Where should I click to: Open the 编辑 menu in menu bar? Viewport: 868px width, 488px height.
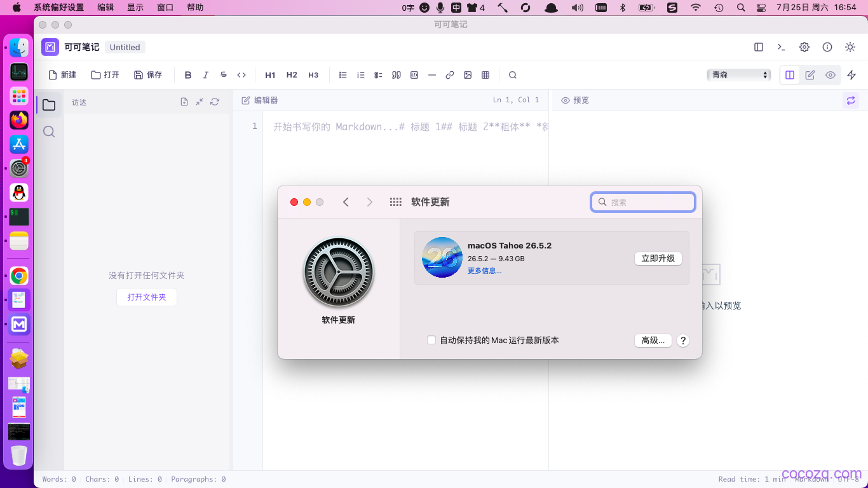click(105, 8)
